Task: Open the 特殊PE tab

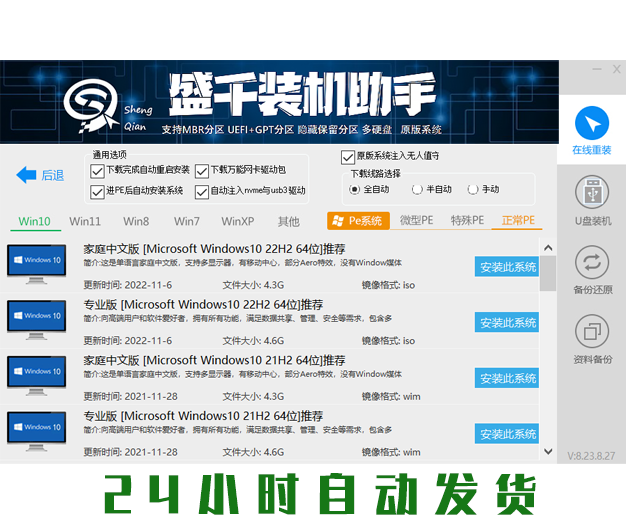Action: [x=467, y=220]
